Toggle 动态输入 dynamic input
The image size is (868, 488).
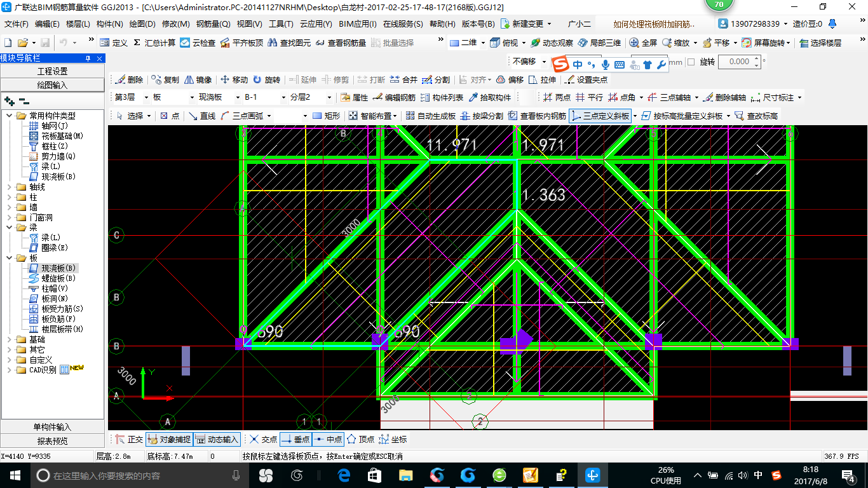coord(217,439)
